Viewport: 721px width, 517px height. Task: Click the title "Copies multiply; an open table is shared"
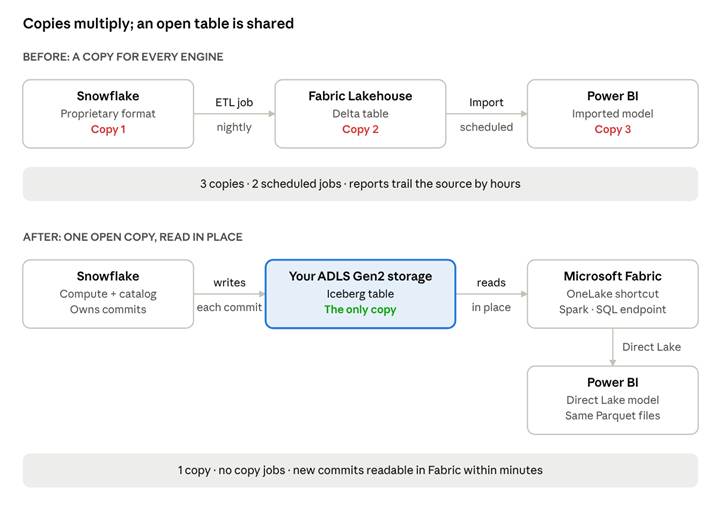(158, 24)
